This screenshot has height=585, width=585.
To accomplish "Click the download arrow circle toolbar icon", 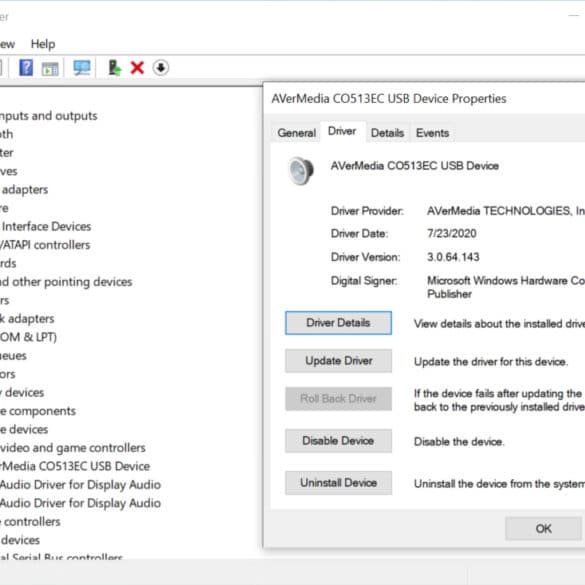I will coord(161,68).
